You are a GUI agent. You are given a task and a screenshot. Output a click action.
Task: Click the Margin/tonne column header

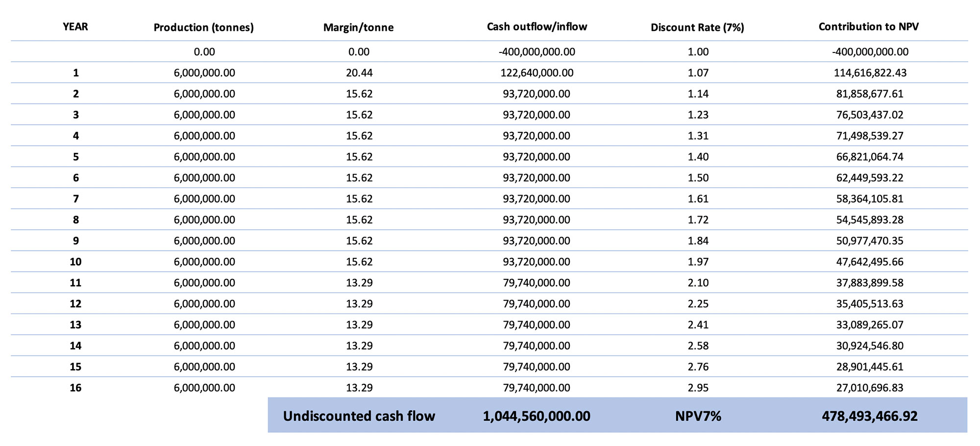(x=359, y=27)
